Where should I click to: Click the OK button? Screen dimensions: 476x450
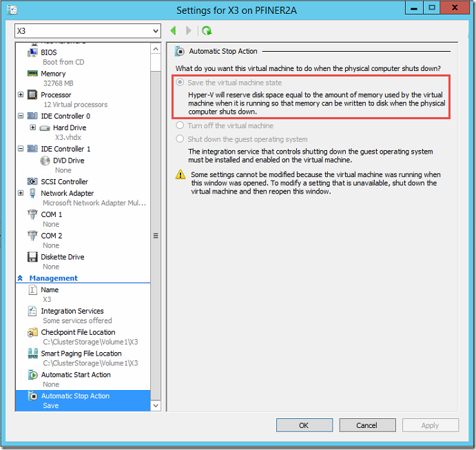304,425
